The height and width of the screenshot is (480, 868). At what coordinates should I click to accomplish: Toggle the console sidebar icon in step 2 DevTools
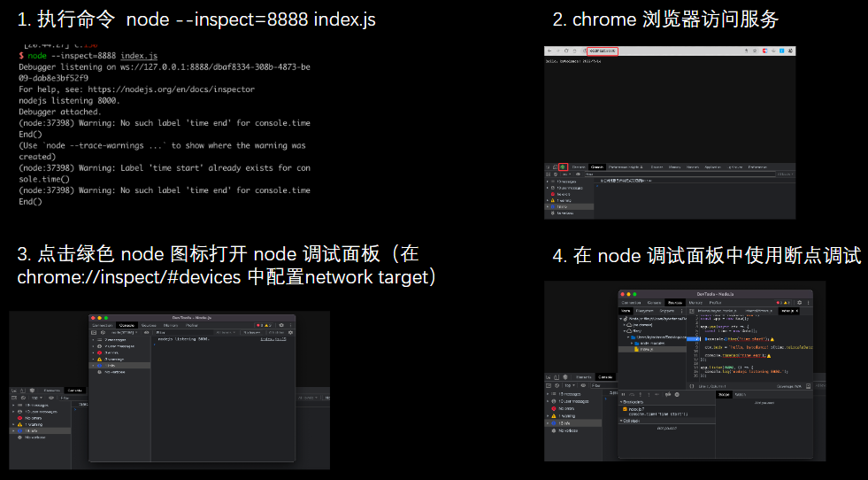[x=548, y=174]
